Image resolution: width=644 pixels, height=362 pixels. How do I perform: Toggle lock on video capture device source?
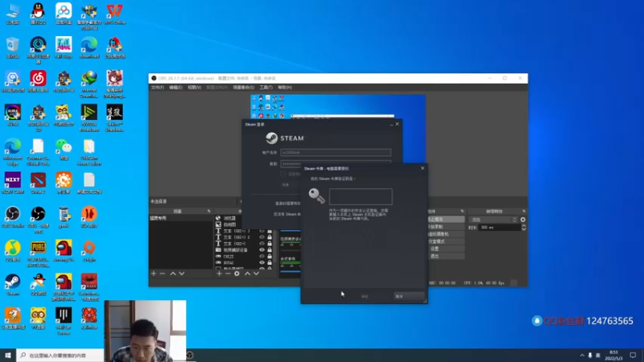pos(270,249)
